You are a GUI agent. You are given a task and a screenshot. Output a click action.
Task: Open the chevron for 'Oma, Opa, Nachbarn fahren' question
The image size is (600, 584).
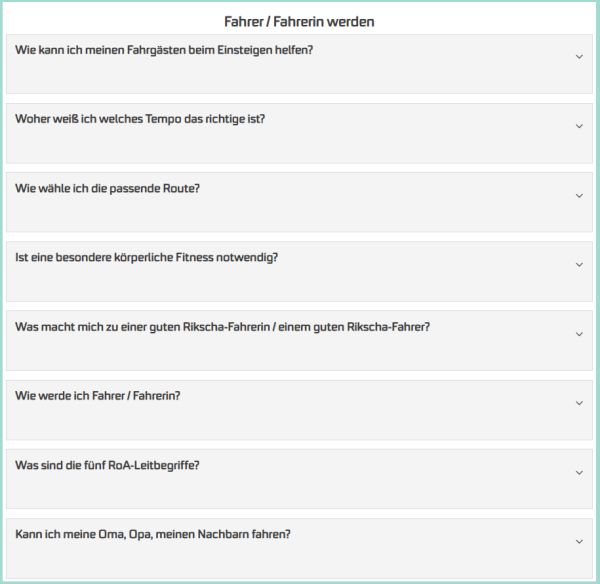tap(579, 541)
